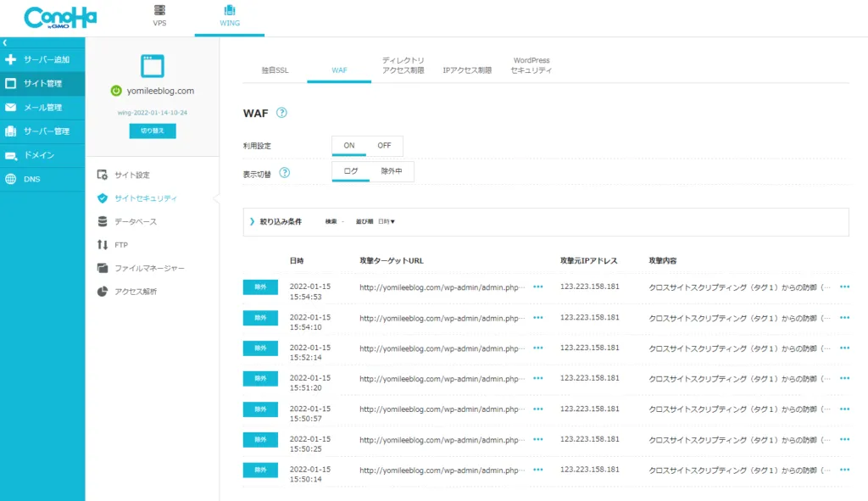868x501 pixels.
Task: Turn WAF 利用設定 ON
Action: coord(348,146)
